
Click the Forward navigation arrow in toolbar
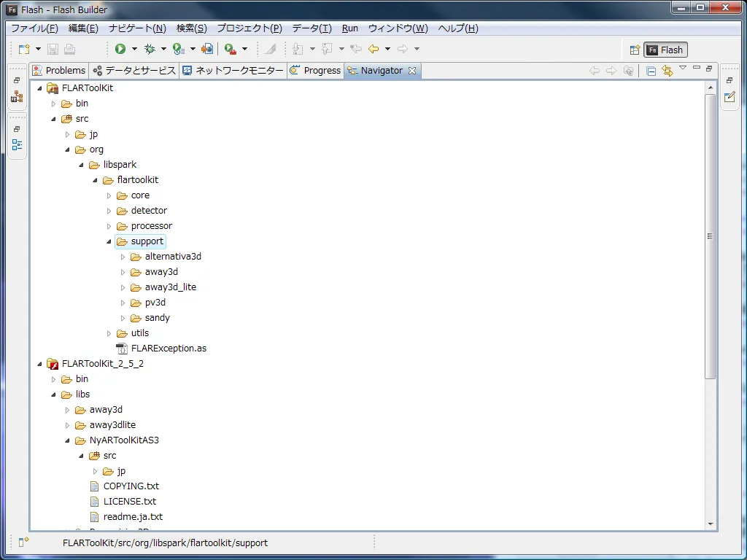(x=403, y=49)
